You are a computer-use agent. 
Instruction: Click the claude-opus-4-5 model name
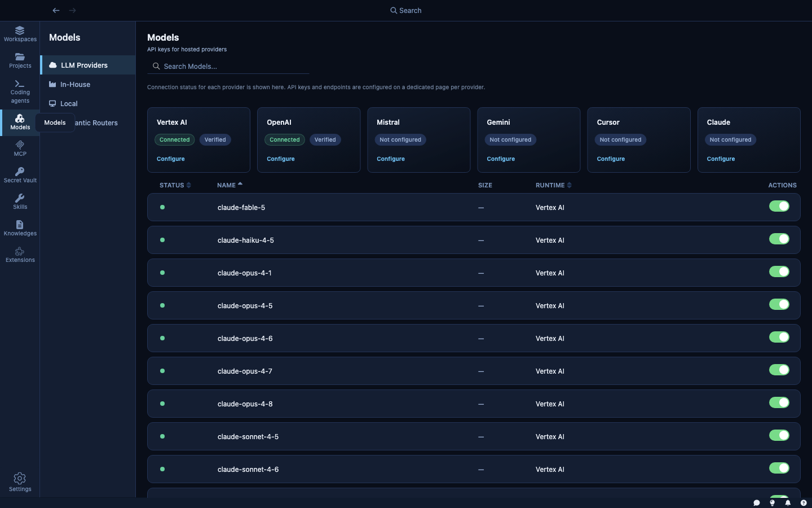coord(245,305)
